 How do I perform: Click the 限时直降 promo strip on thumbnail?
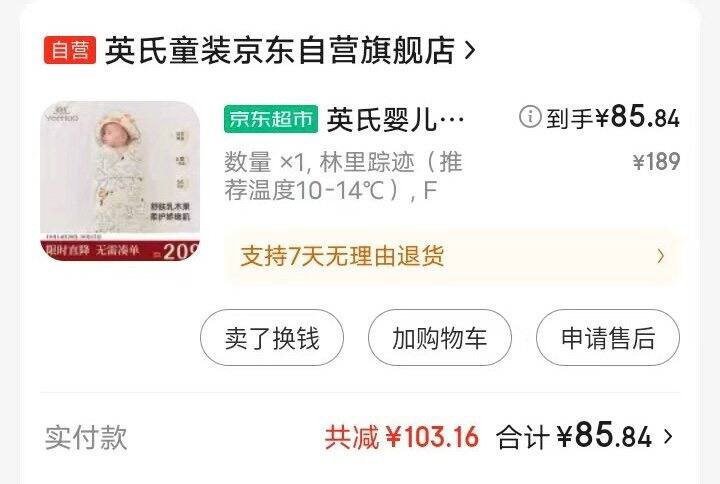[x=120, y=250]
